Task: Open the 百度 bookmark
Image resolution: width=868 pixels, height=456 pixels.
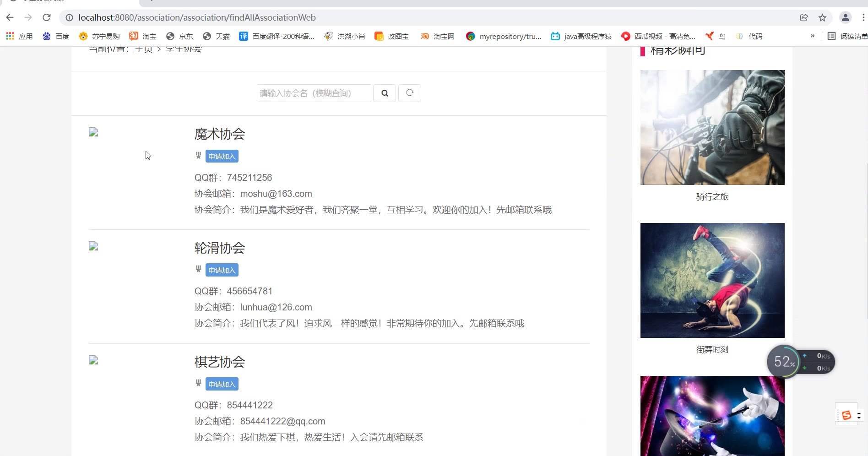Action: [x=56, y=36]
